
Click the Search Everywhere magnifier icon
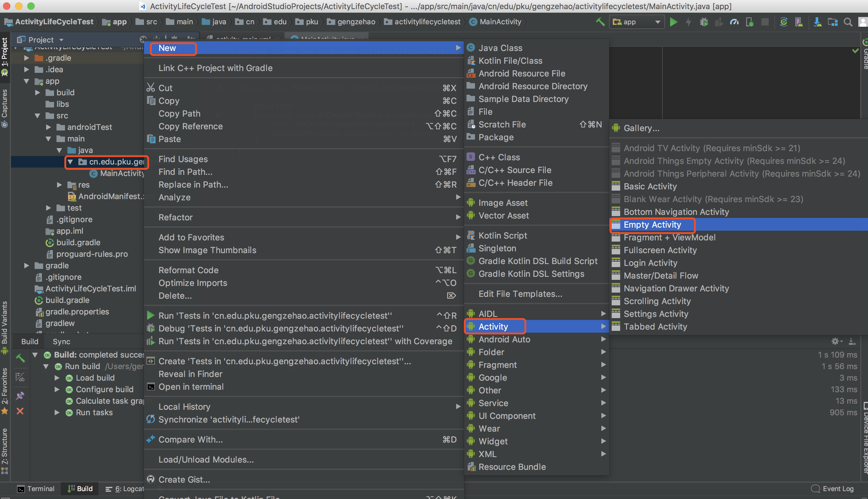[848, 22]
